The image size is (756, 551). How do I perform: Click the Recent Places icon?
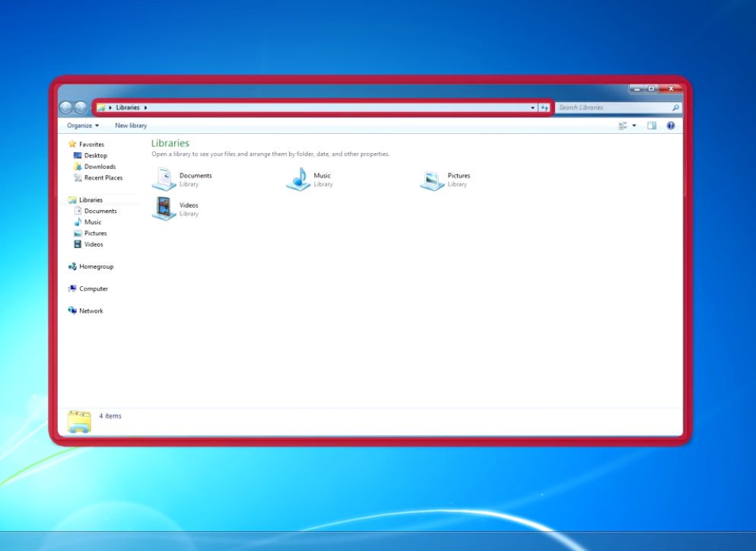78,177
